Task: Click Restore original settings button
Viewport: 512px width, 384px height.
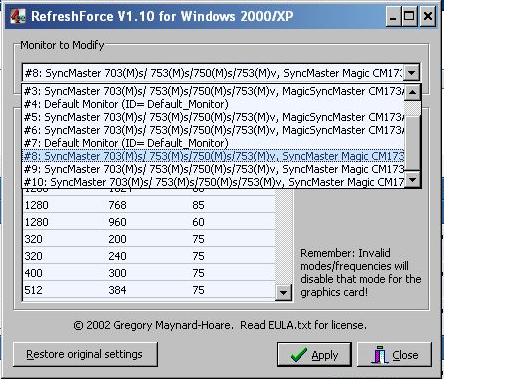Action: pos(85,354)
